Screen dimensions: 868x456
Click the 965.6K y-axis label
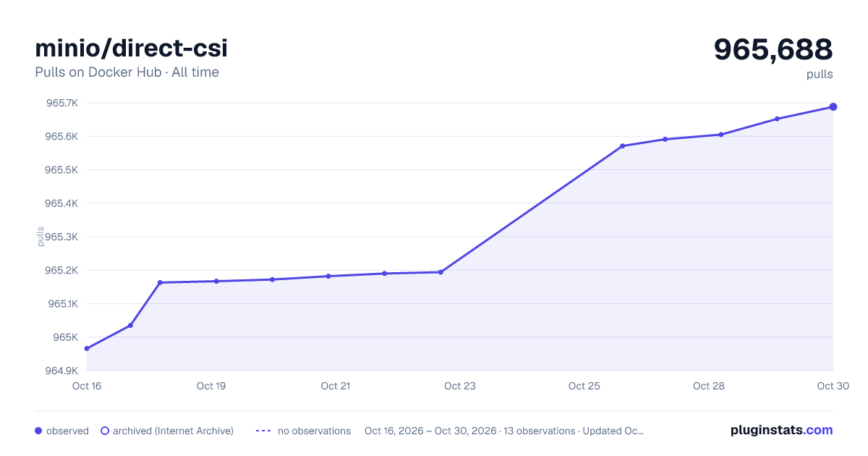point(62,136)
